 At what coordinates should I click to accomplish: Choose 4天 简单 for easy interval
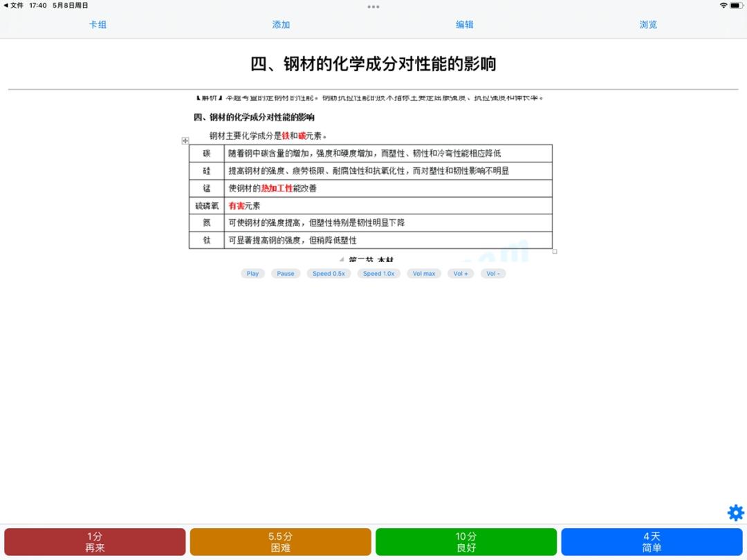click(x=651, y=540)
